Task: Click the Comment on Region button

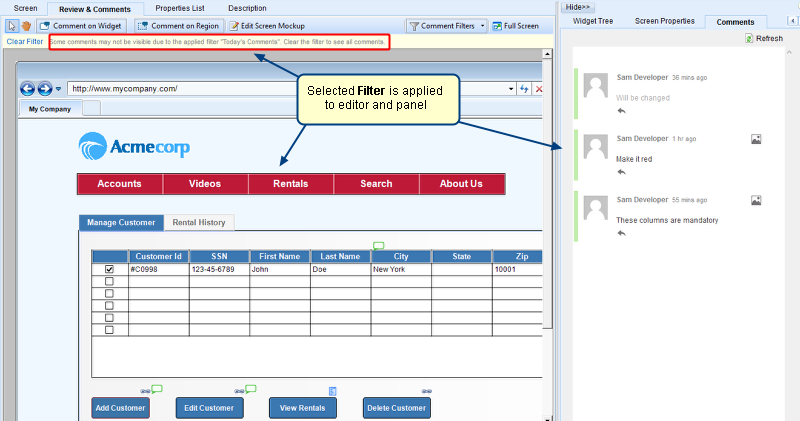Action: 177,25
